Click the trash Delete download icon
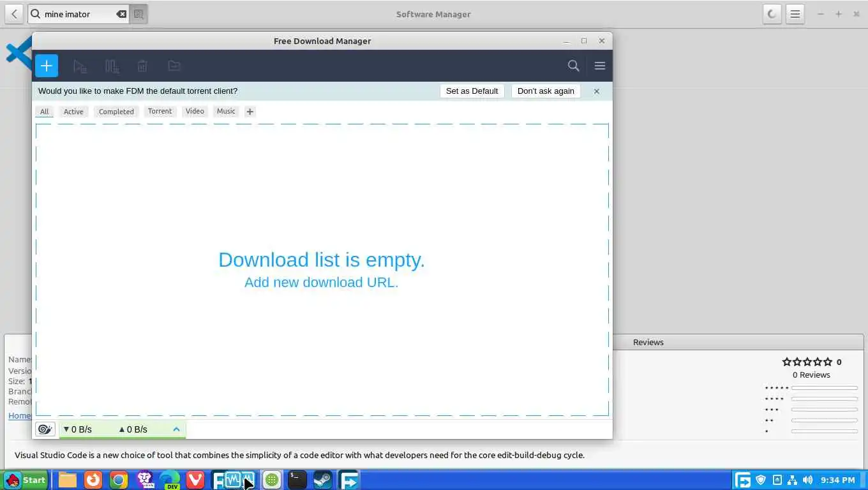The height and width of the screenshot is (490, 868). [142, 66]
